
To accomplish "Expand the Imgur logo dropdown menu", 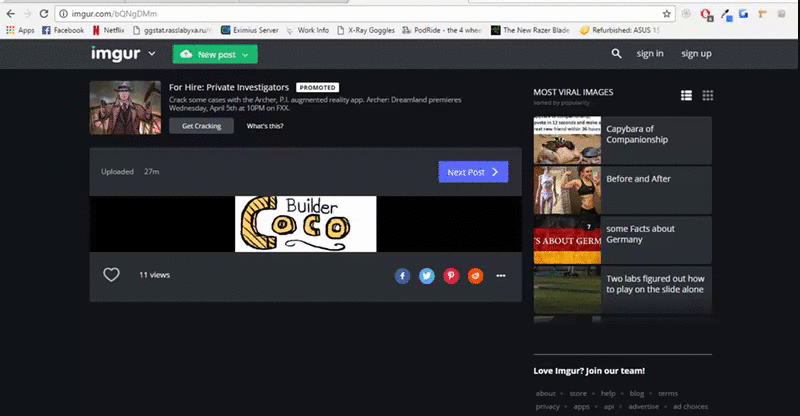I will point(151,54).
